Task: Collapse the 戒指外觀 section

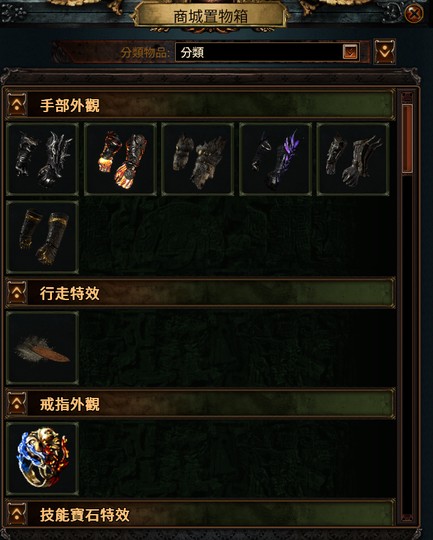Action: pos(17,403)
